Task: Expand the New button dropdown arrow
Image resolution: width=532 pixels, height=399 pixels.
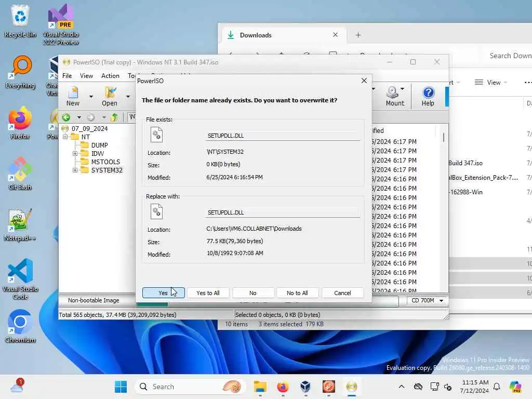Action: click(91, 97)
